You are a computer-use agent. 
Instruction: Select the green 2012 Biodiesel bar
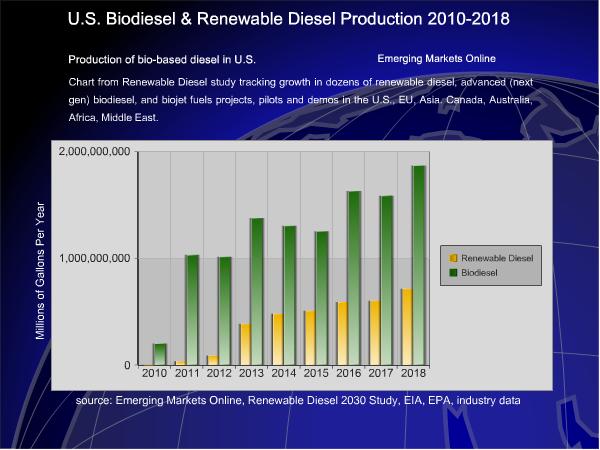(x=225, y=311)
